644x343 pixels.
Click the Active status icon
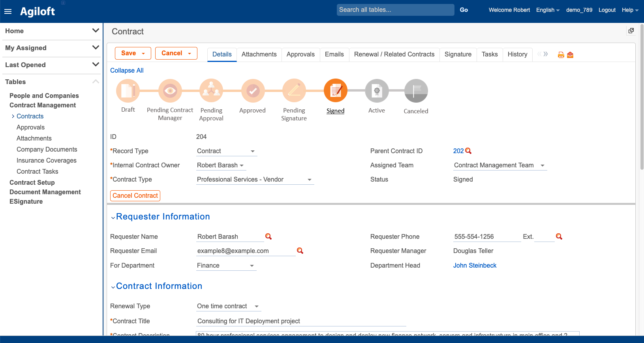[x=377, y=91]
